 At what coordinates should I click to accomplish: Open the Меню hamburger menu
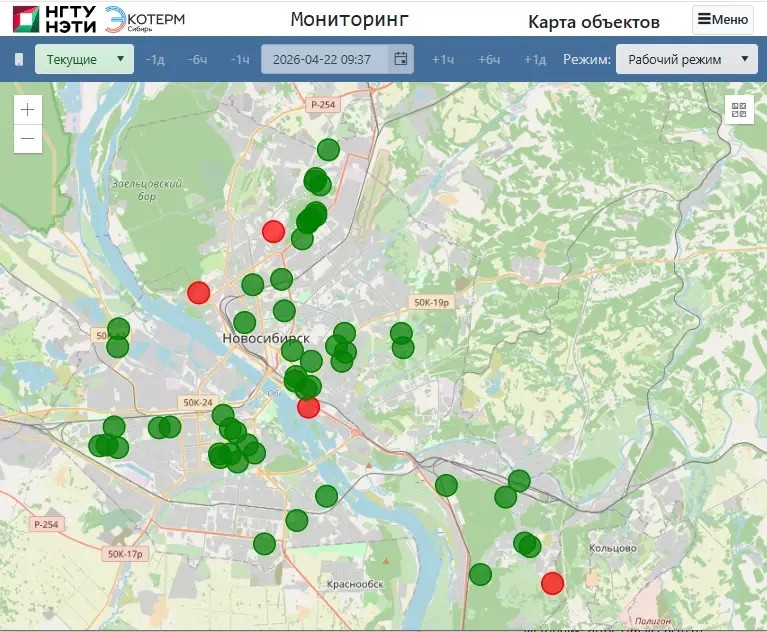pos(722,20)
